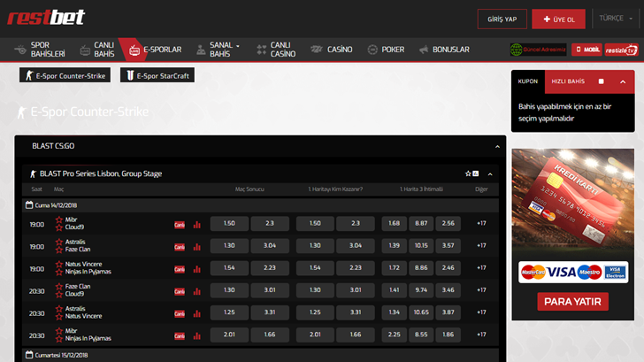
Task: Open statistics chart for Astralis vs Faze Clan
Action: (x=197, y=247)
